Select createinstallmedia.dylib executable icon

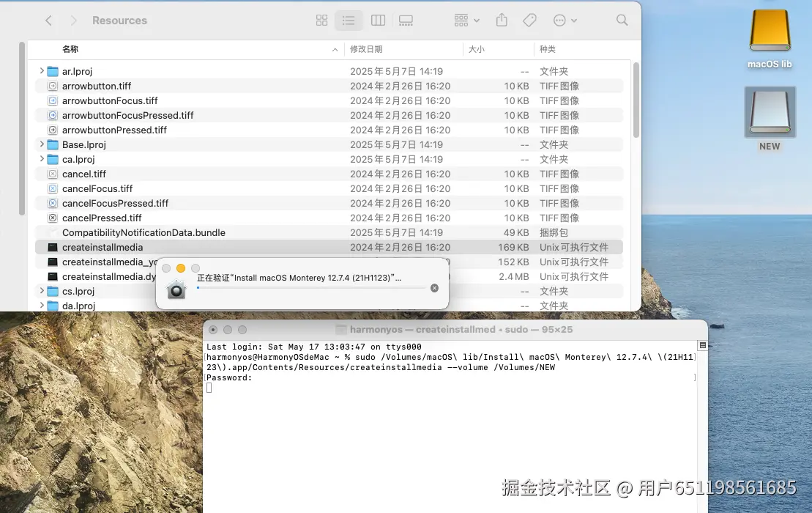tap(53, 277)
